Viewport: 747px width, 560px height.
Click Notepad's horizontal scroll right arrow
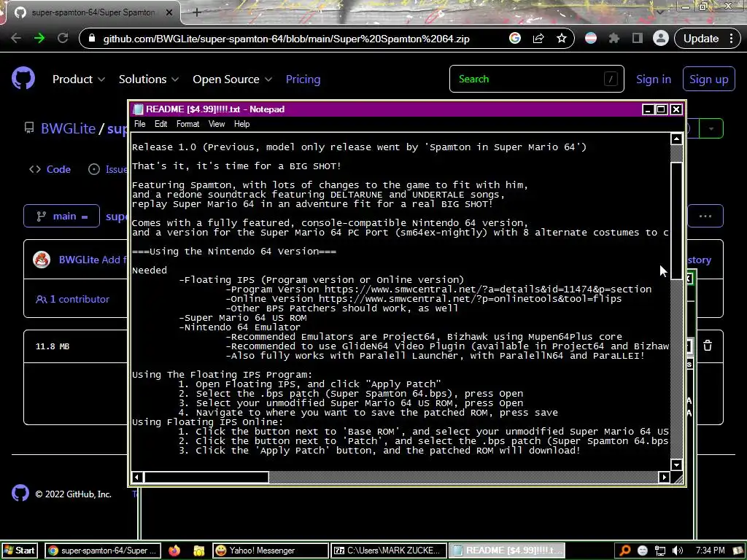664,477
